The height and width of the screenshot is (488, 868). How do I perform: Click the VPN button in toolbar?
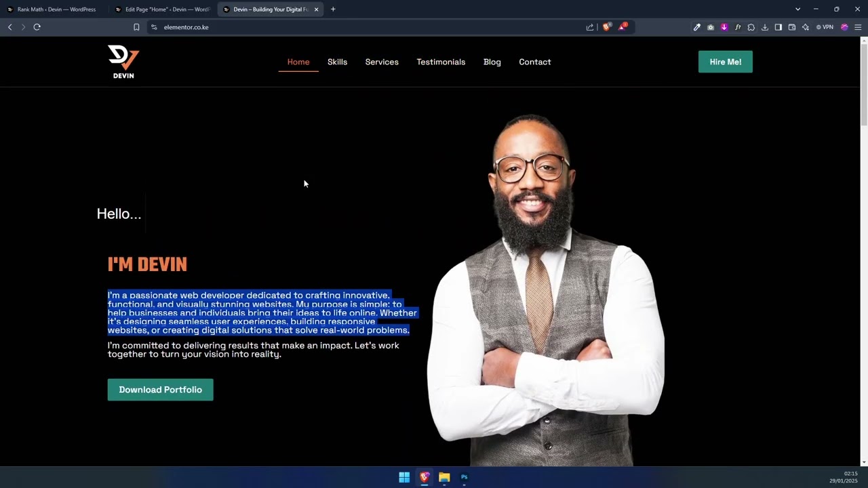(825, 27)
